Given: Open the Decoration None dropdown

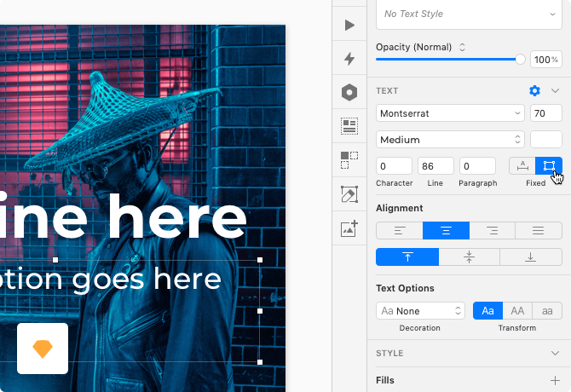Looking at the screenshot, I should pos(421,311).
